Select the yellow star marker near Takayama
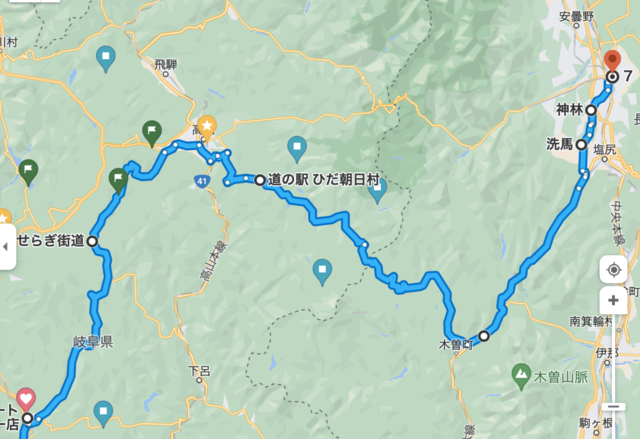 [x=207, y=126]
